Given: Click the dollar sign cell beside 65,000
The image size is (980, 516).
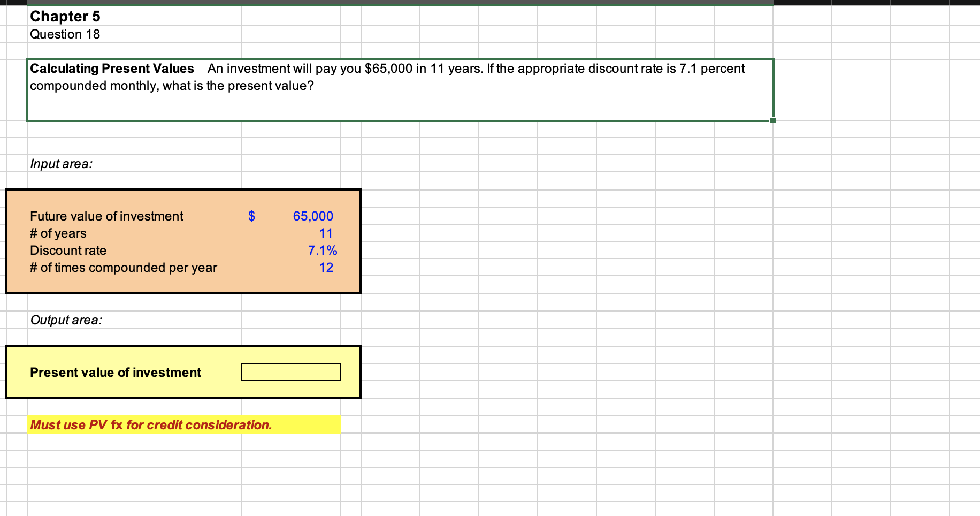Looking at the screenshot, I should (x=251, y=216).
